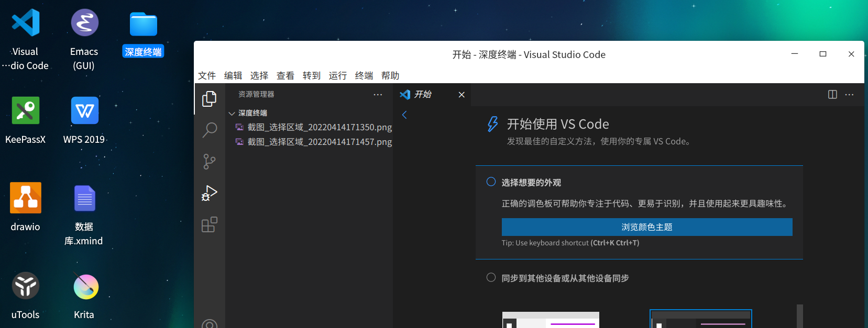Screen dimensions: 868x328
Task: Open the 编辑 menu
Action: tap(233, 76)
